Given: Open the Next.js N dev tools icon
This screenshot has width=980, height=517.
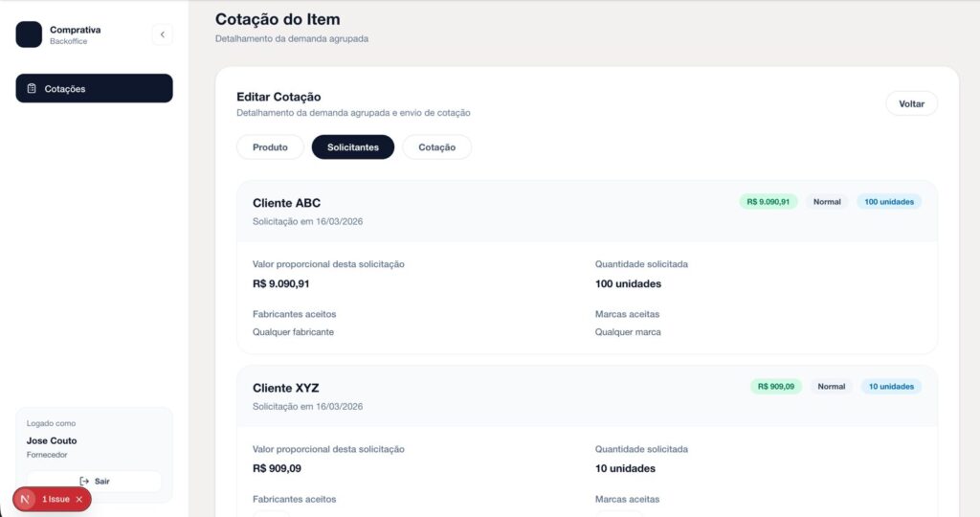Looking at the screenshot, I should [x=26, y=499].
